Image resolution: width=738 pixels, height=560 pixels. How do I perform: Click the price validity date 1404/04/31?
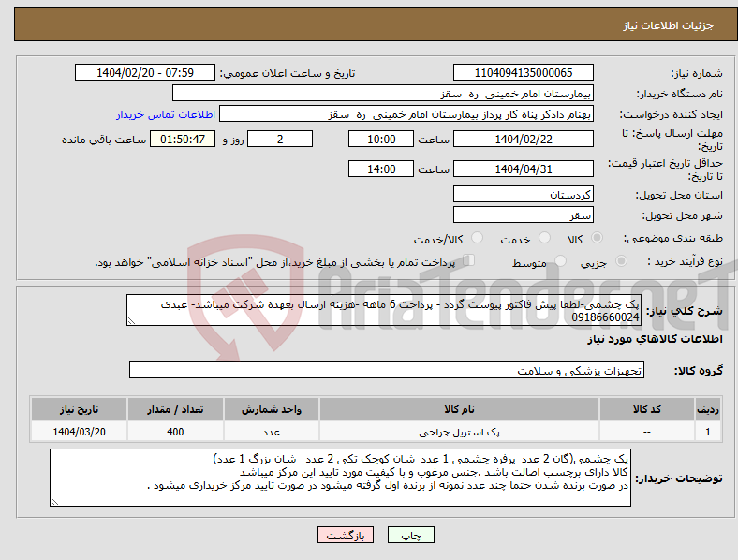pyautogui.click(x=523, y=169)
